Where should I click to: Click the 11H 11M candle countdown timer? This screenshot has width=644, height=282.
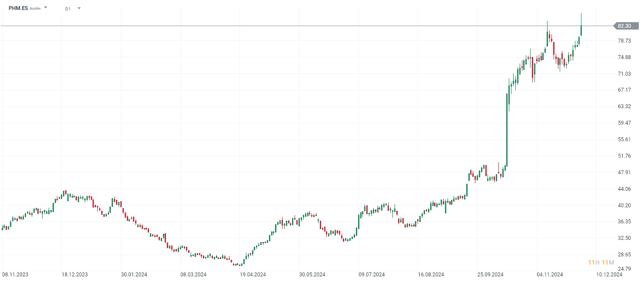601,262
